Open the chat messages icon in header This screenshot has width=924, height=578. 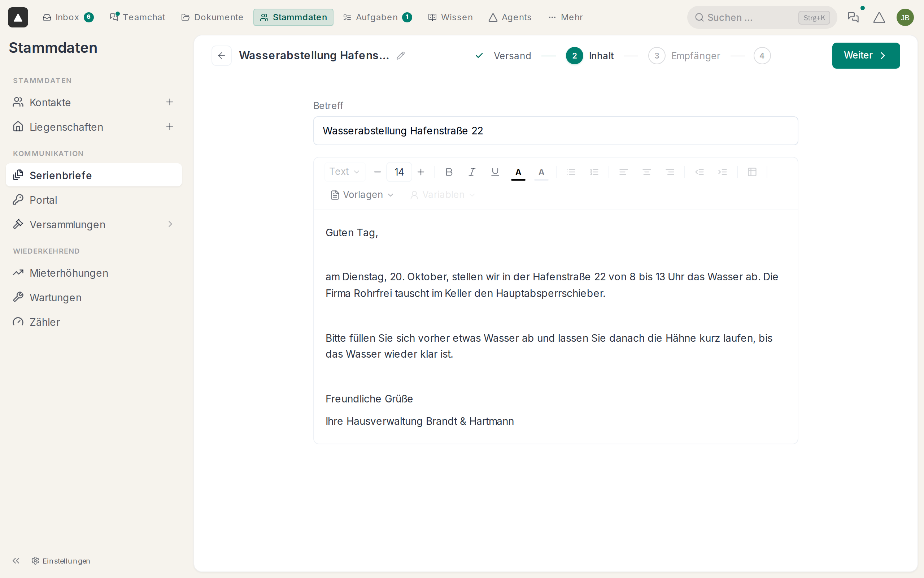point(853,17)
